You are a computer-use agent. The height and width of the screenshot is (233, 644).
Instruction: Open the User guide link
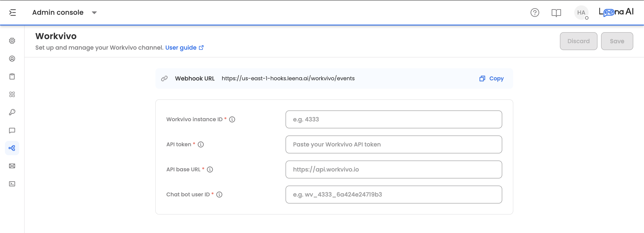pos(184,47)
